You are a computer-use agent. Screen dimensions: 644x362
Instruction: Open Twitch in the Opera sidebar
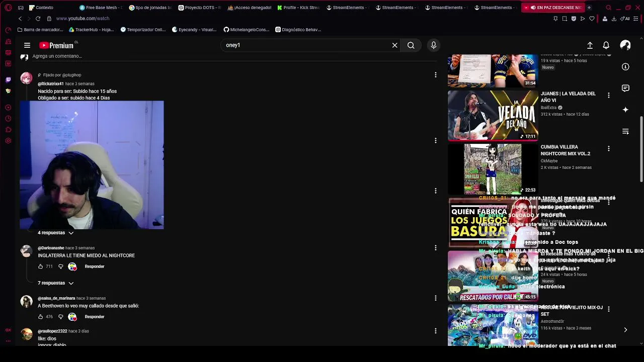coord(8,79)
